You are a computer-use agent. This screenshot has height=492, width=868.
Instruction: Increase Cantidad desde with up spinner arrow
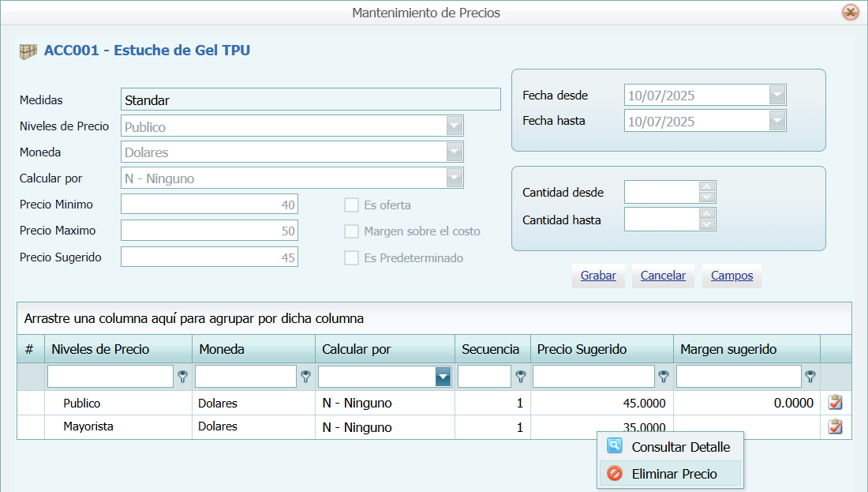click(x=708, y=187)
